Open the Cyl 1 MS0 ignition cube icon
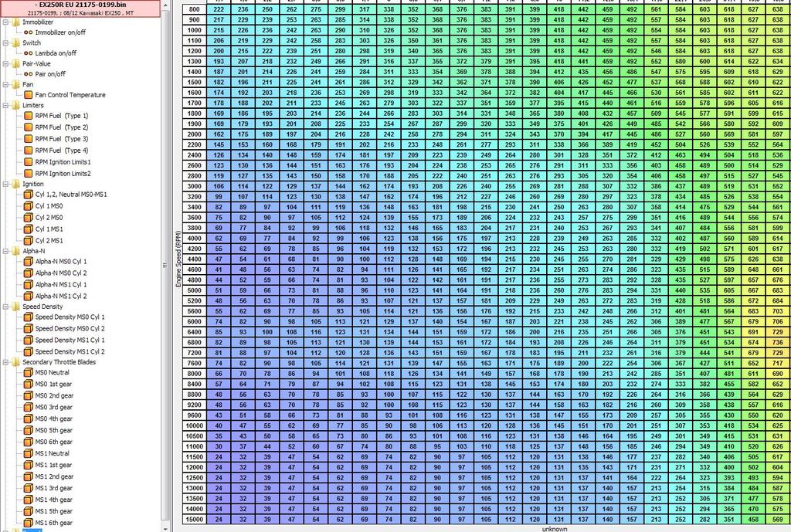This screenshot has width=791, height=532. tap(29, 205)
